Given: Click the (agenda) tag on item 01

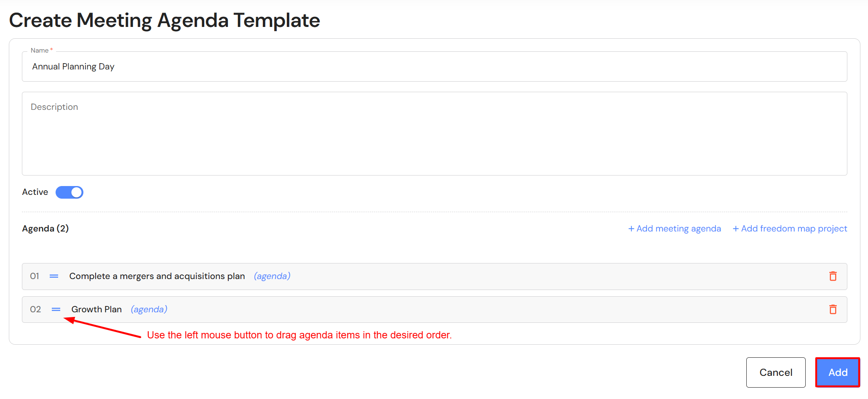Looking at the screenshot, I should [x=272, y=276].
